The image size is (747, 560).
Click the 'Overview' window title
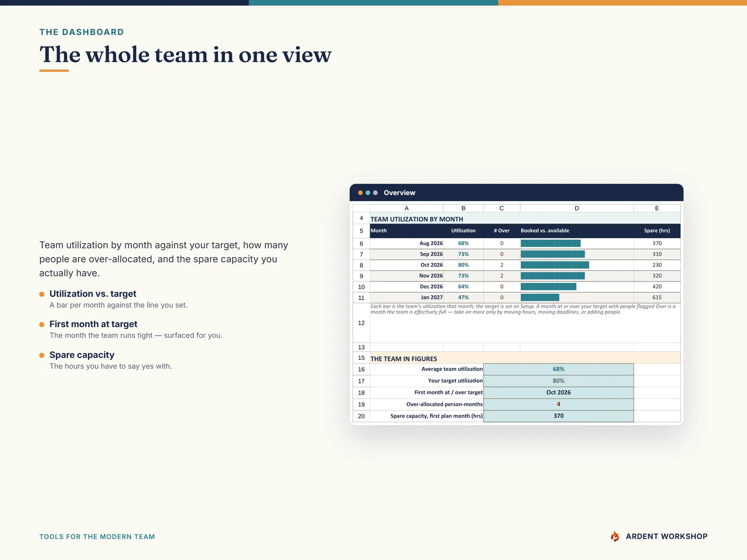[x=399, y=193]
